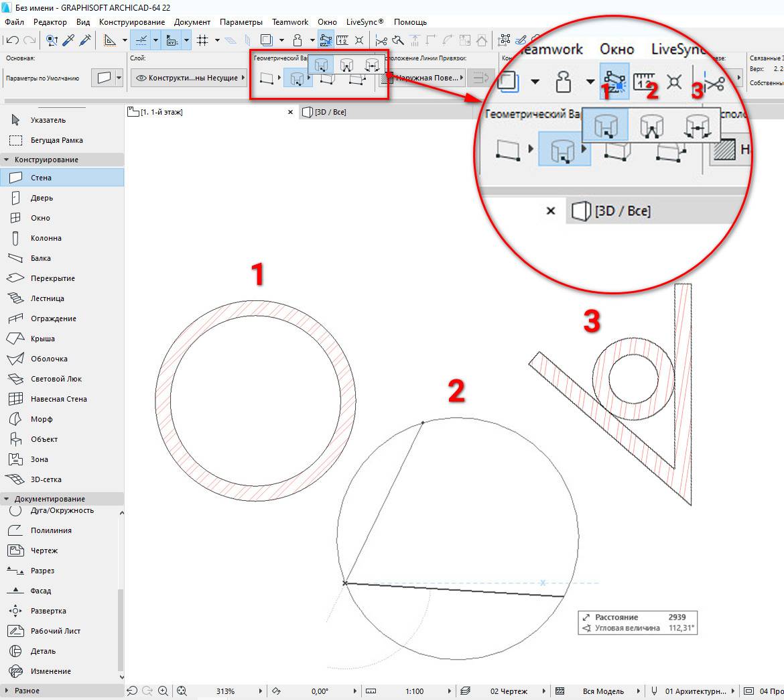Click the zoom-in magnifier in status bar
Viewport: 784px width, 700px height.
pyautogui.click(x=164, y=691)
